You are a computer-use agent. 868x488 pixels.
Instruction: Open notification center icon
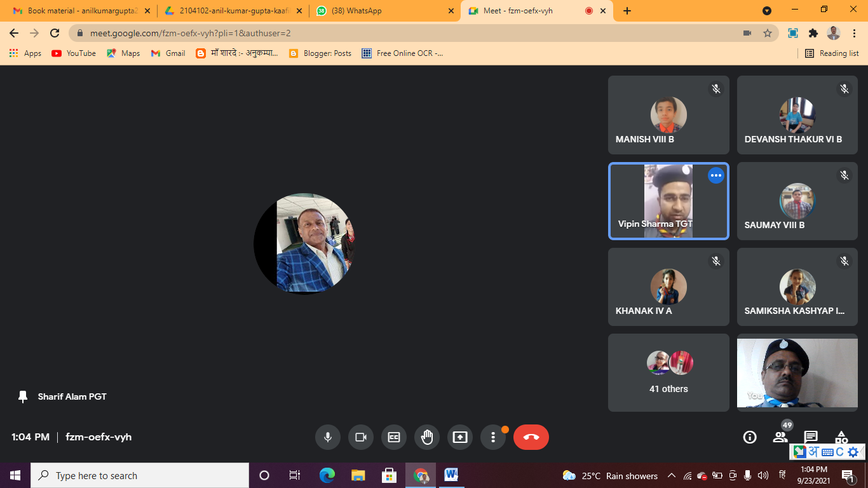pyautogui.click(x=847, y=475)
